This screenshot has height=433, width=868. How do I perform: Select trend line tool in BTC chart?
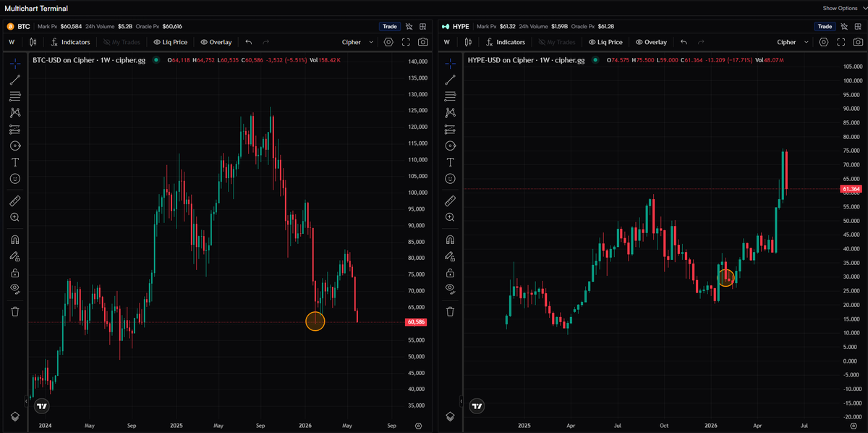(x=14, y=80)
